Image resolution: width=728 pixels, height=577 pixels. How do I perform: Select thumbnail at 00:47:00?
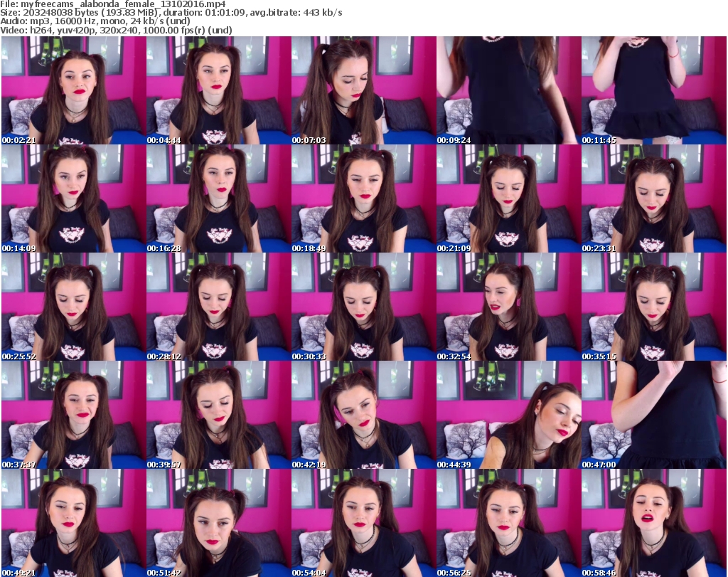654,415
